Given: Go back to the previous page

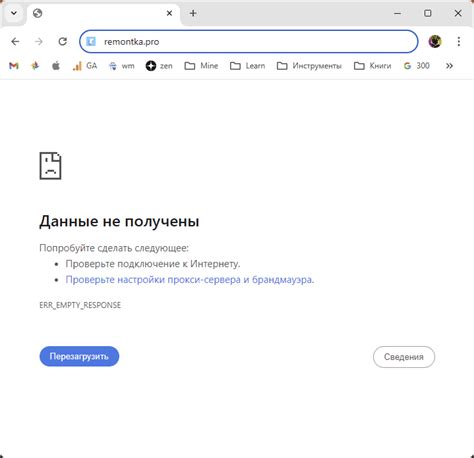Looking at the screenshot, I should pyautogui.click(x=15, y=42).
